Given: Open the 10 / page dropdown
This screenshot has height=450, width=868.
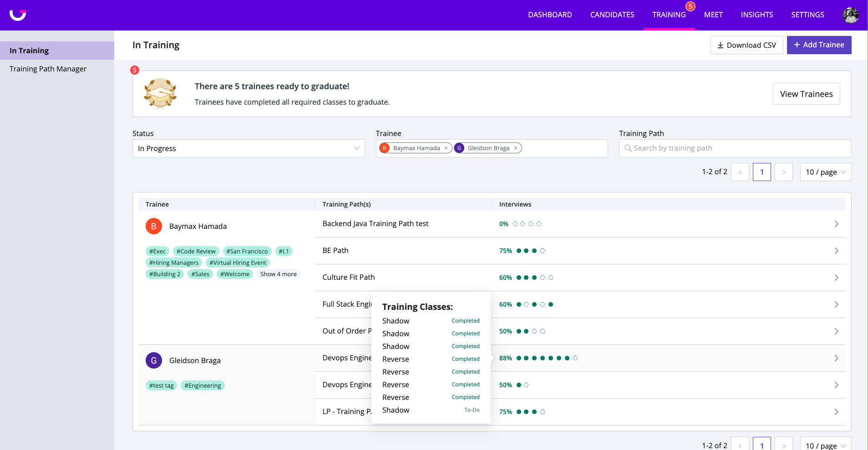Looking at the screenshot, I should point(825,172).
